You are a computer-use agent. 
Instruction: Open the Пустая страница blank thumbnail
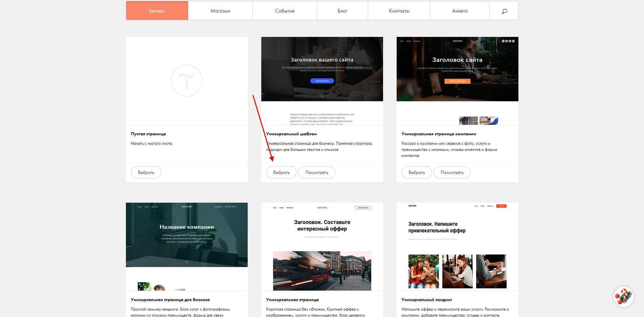(187, 81)
